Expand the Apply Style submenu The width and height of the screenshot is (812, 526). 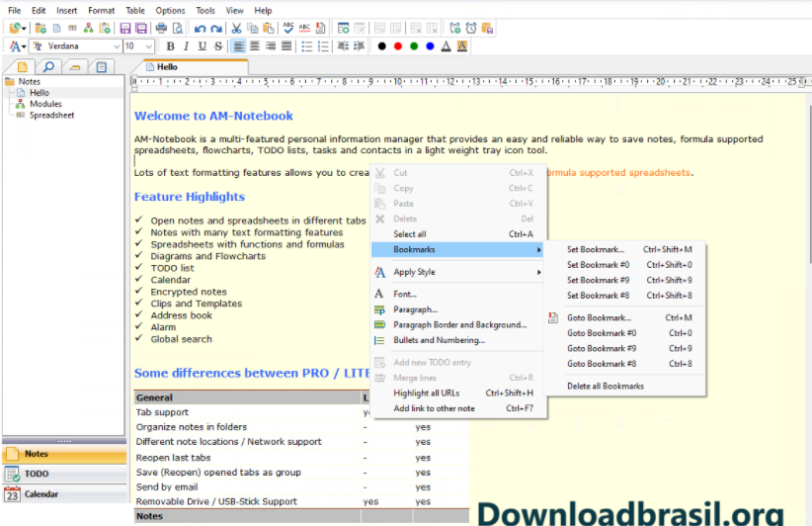(x=457, y=272)
